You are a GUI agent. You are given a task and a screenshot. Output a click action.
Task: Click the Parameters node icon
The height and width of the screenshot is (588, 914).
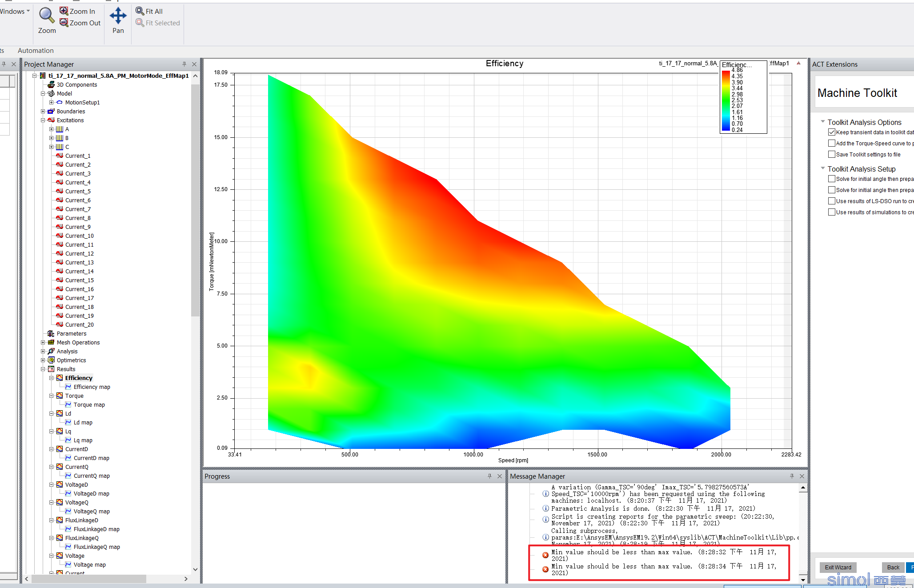pyautogui.click(x=51, y=333)
